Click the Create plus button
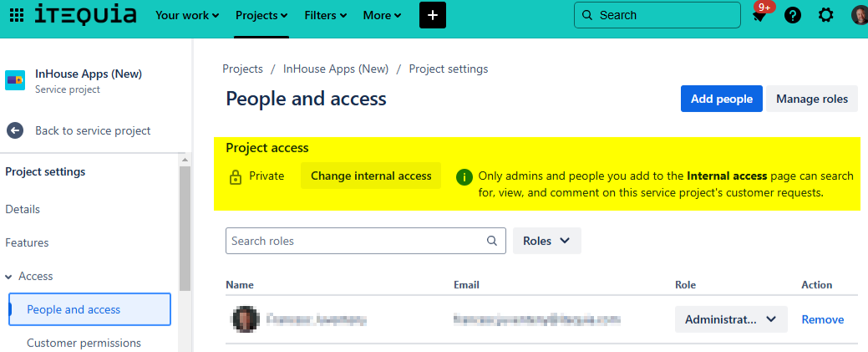The height and width of the screenshot is (352, 868). point(433,15)
